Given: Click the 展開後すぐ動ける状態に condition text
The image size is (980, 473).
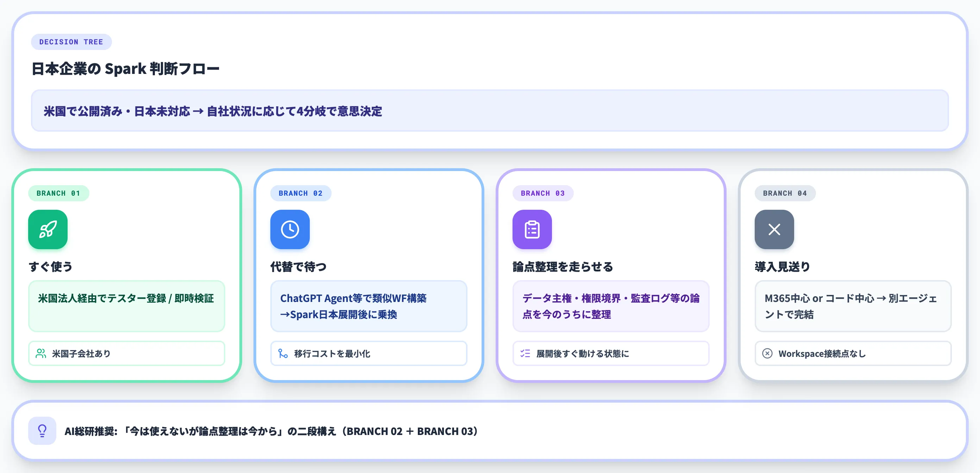Looking at the screenshot, I should click(583, 354).
